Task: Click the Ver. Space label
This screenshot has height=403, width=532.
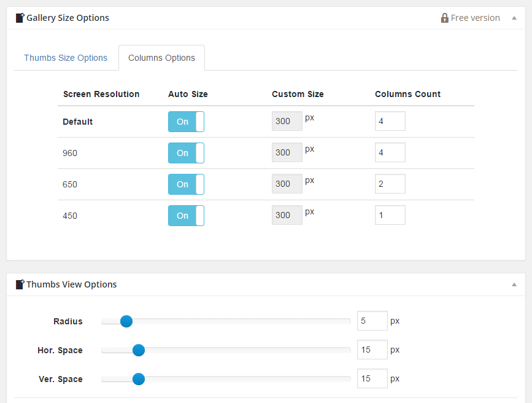Action: pos(61,379)
